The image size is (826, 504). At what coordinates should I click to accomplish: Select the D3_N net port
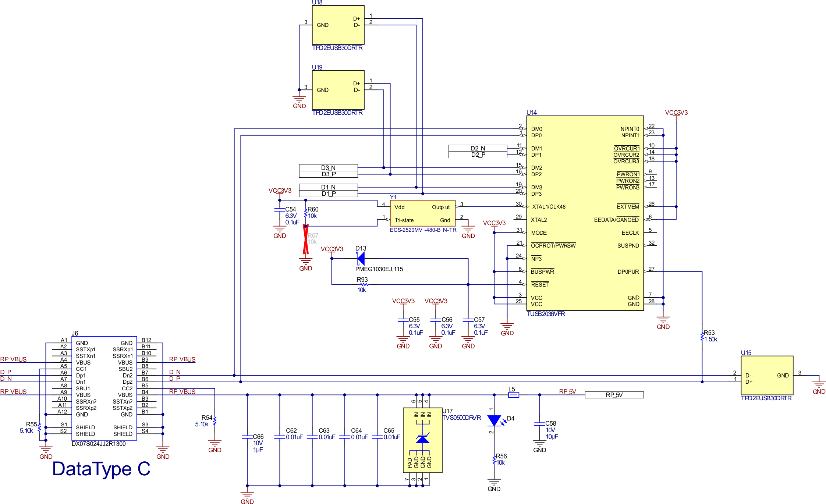click(x=328, y=168)
